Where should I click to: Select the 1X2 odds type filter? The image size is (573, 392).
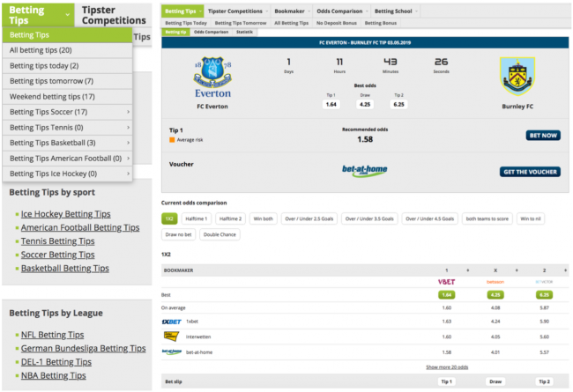tap(168, 218)
